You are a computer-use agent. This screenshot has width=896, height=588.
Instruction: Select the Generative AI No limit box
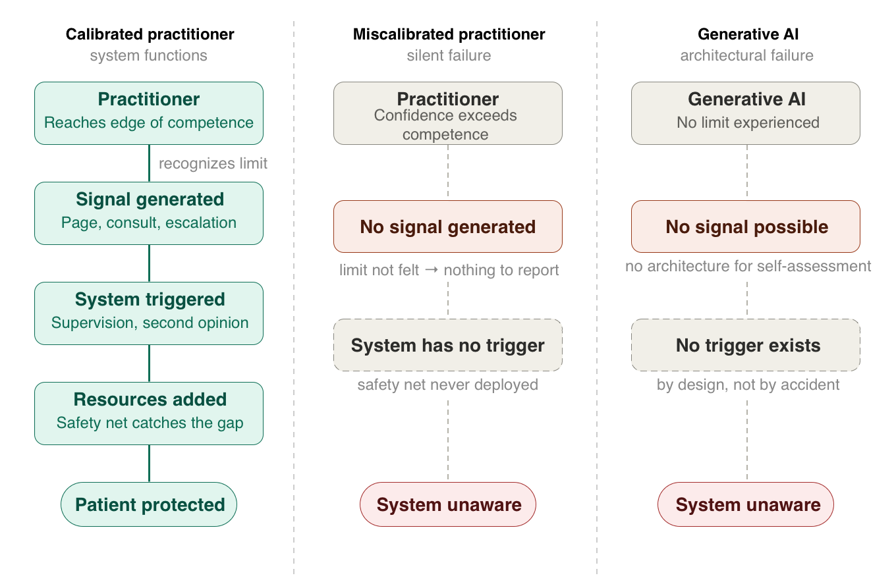[746, 113]
